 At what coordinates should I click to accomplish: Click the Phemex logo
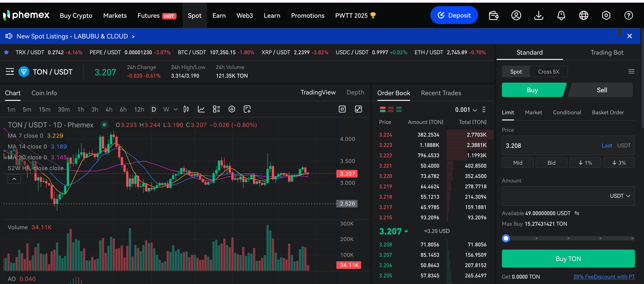click(x=26, y=15)
